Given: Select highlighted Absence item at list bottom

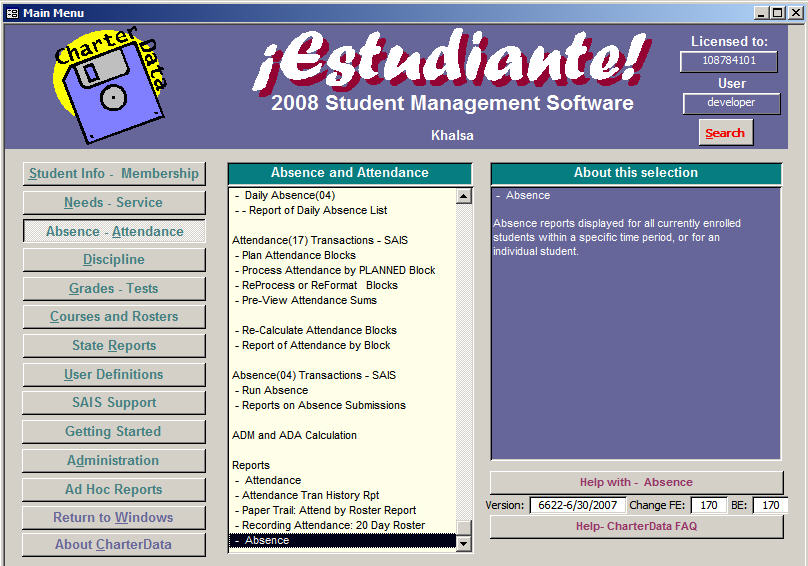Looking at the screenshot, I should (343, 540).
